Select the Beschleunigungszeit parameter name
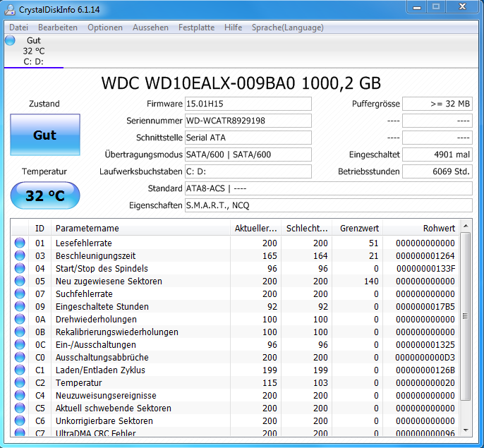The image size is (484, 448). tap(95, 255)
